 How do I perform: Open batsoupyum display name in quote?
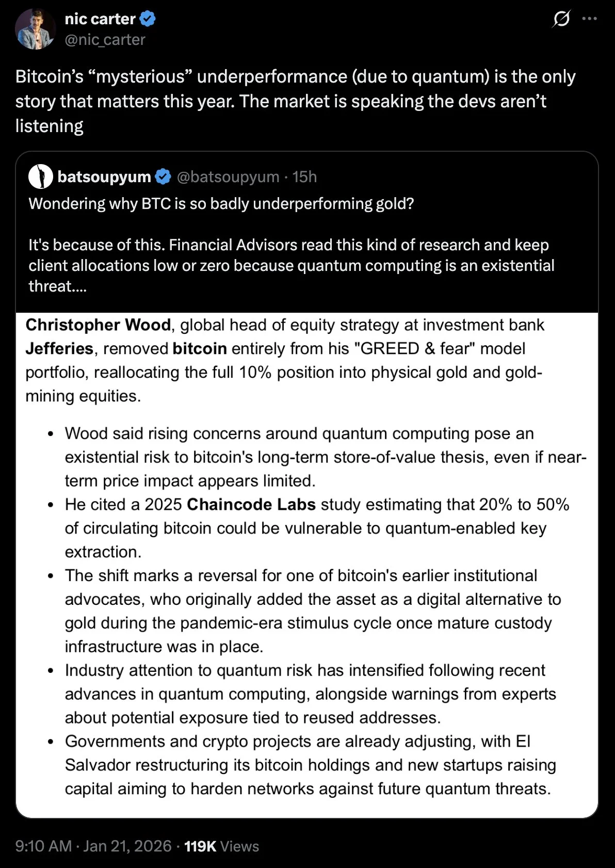tap(104, 176)
